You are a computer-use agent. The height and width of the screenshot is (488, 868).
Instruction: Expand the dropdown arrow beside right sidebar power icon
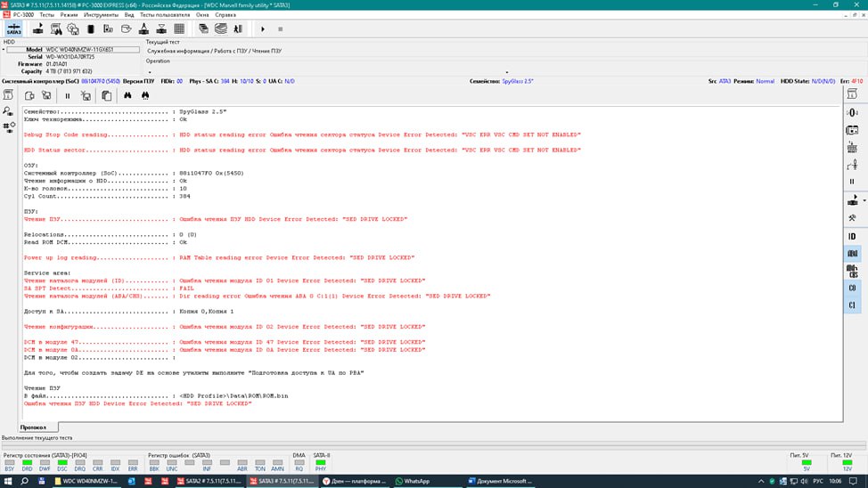[x=864, y=201]
